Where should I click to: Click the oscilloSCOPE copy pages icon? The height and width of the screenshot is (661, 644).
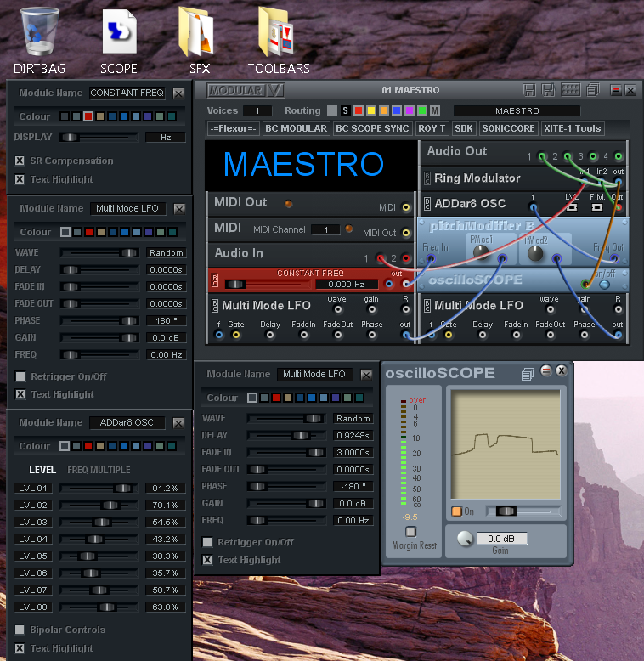[528, 373]
